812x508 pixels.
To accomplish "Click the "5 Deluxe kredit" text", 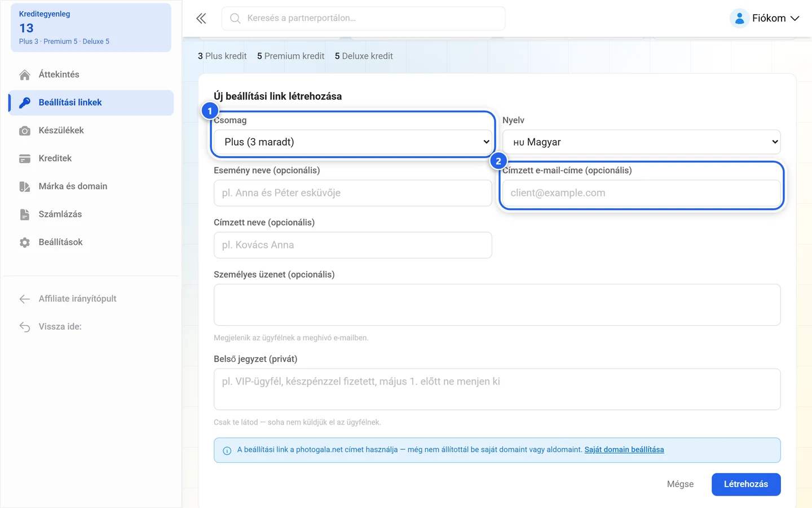I will click(364, 56).
